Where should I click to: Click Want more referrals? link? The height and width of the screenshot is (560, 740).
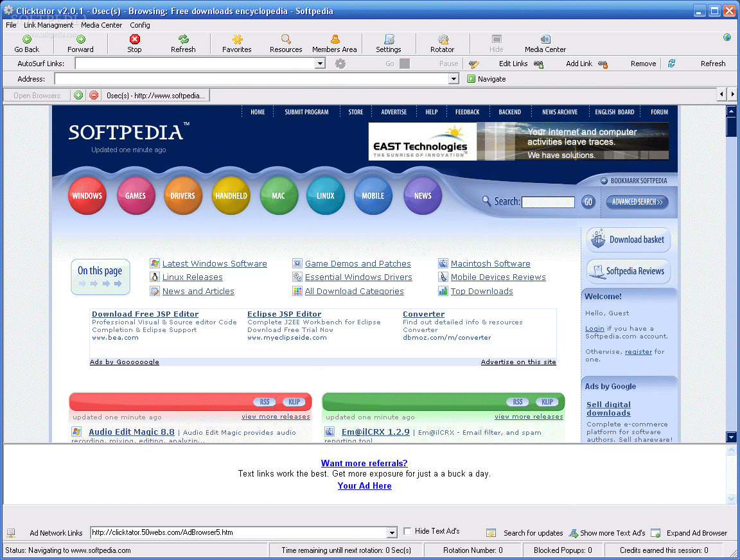[x=364, y=463]
